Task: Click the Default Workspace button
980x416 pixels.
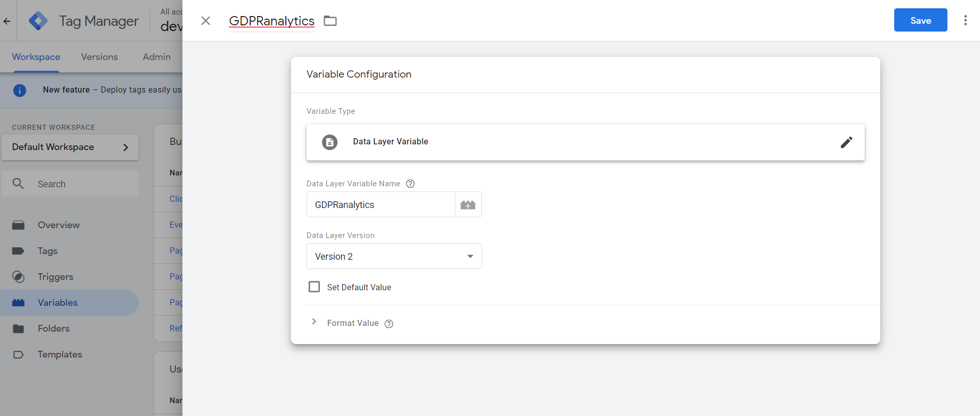Action: 70,147
